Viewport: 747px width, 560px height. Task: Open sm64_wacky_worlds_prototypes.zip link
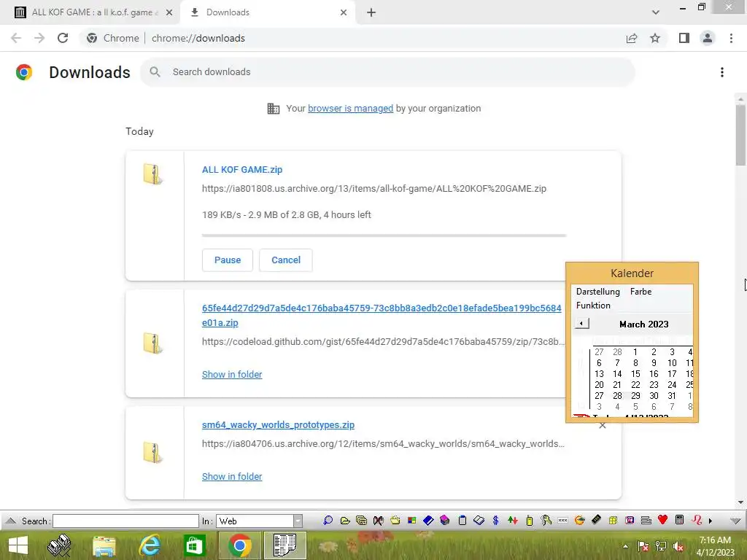[x=278, y=425]
